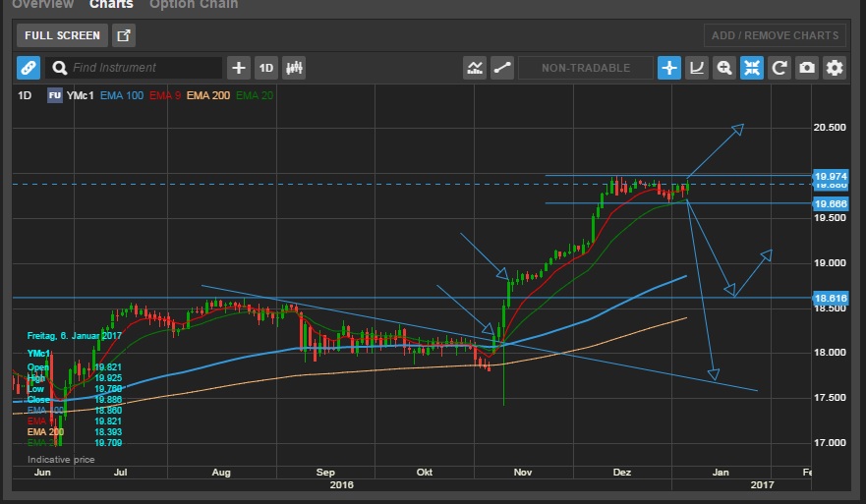Take a chart snapshot with camera icon

click(x=807, y=68)
